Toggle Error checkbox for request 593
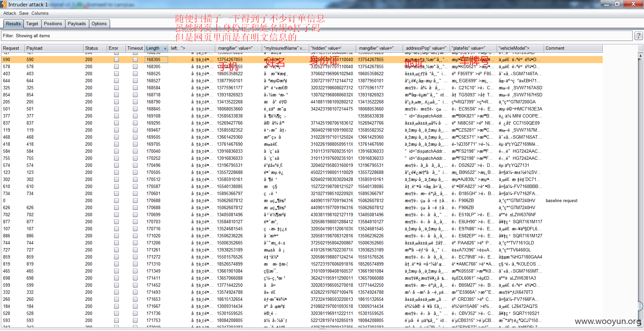This screenshot has height=331, width=644. point(116,320)
